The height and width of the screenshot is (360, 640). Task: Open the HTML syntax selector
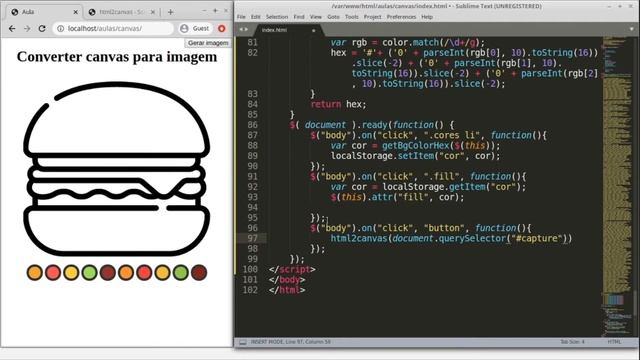(x=614, y=342)
